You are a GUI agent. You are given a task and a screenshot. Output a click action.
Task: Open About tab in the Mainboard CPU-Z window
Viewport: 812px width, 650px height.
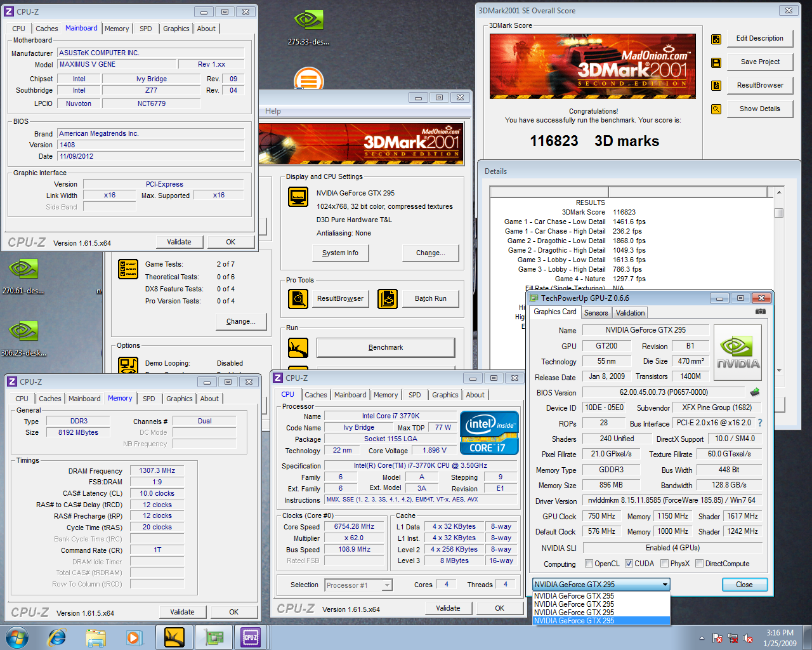tap(206, 29)
